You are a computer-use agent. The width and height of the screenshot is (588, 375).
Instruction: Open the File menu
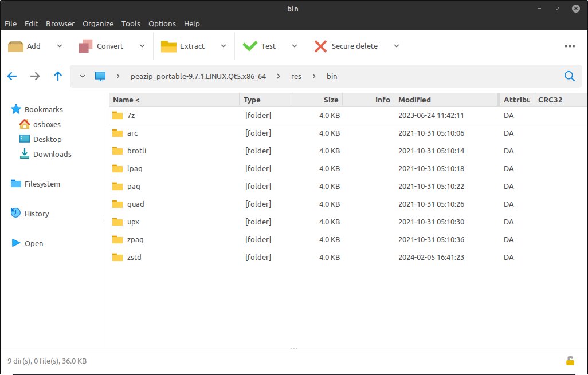10,23
